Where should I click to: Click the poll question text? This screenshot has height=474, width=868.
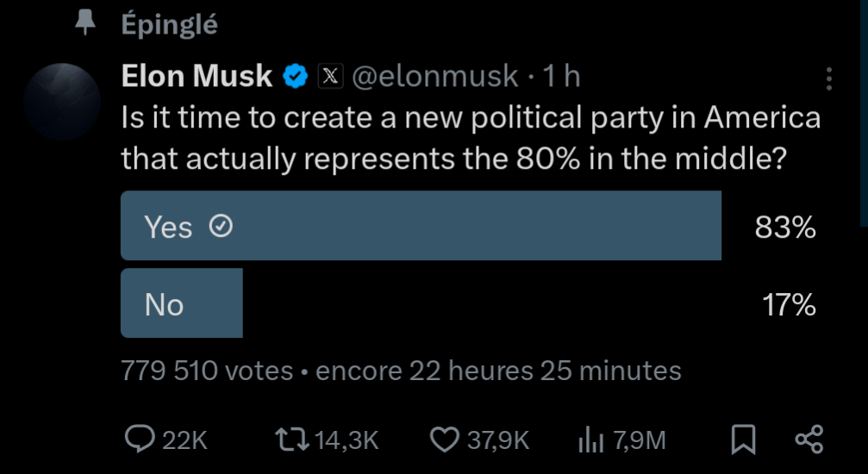pyautogui.click(x=471, y=139)
